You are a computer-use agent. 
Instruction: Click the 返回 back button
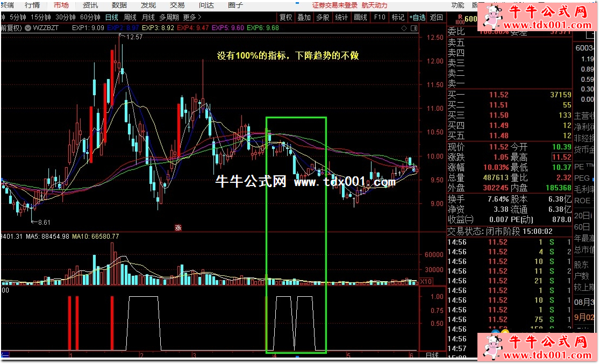pos(437,17)
